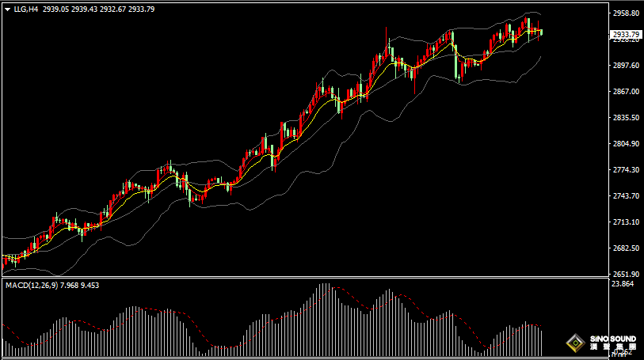This screenshot has width=644, height=360.
Task: Click the 2804.90 price axis label
Action: (x=626, y=144)
